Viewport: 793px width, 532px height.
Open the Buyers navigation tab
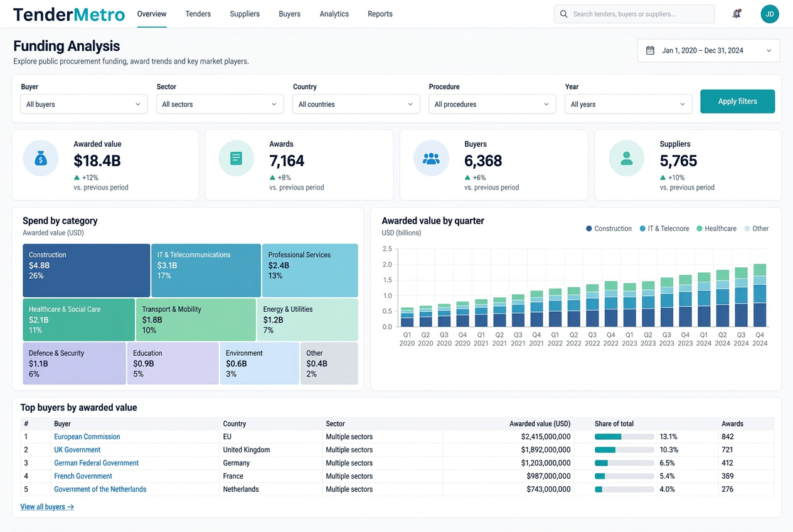[x=289, y=14]
